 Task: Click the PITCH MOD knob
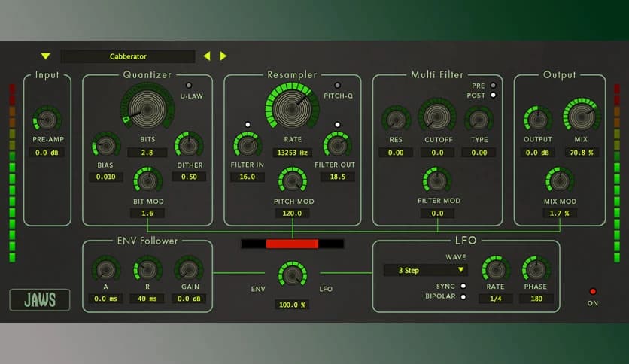pos(293,180)
